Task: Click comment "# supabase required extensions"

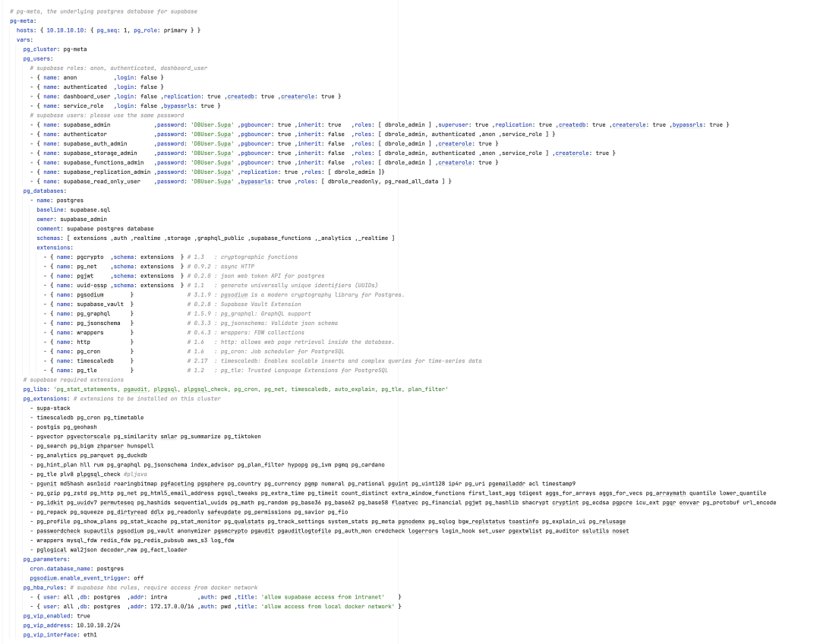Action: pyautogui.click(x=73, y=380)
